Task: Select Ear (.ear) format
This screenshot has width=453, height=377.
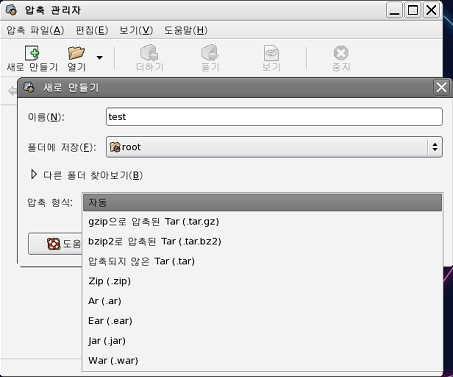Action: (x=262, y=321)
